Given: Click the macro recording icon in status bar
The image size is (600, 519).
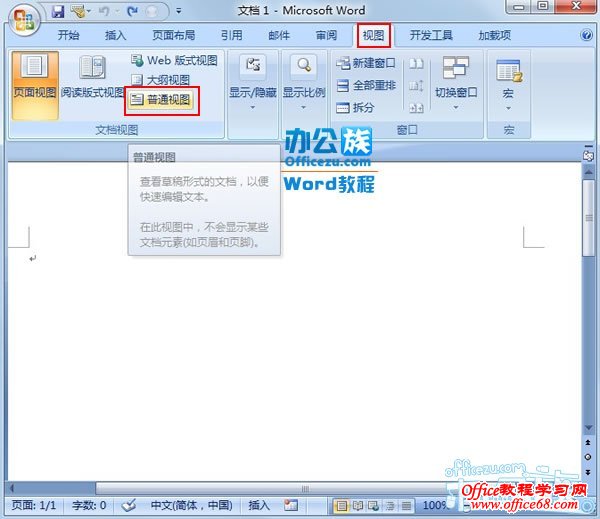Looking at the screenshot, I should point(291,505).
